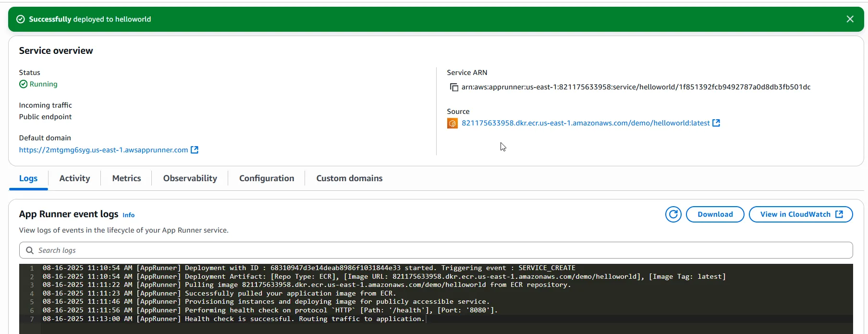The image size is (868, 334).
Task: Click the green success checkmark in banner
Action: click(x=21, y=19)
